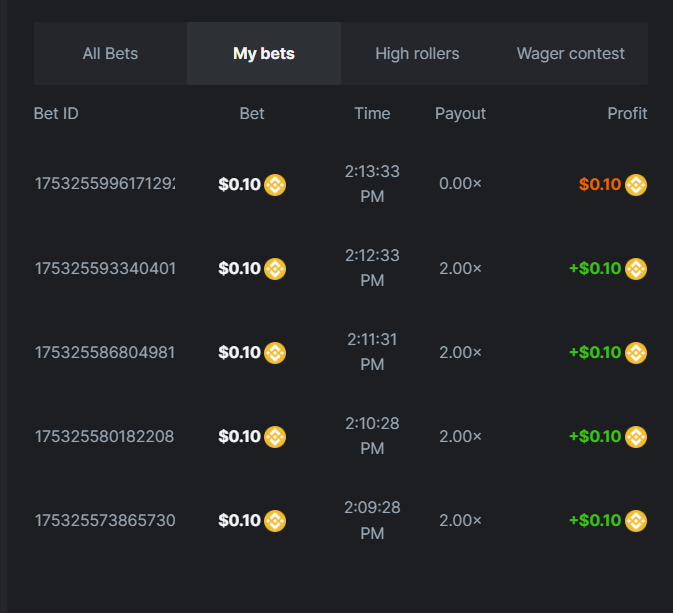The width and height of the screenshot is (673, 613).
Task: Open bet ID 175325586804981
Action: 105,353
